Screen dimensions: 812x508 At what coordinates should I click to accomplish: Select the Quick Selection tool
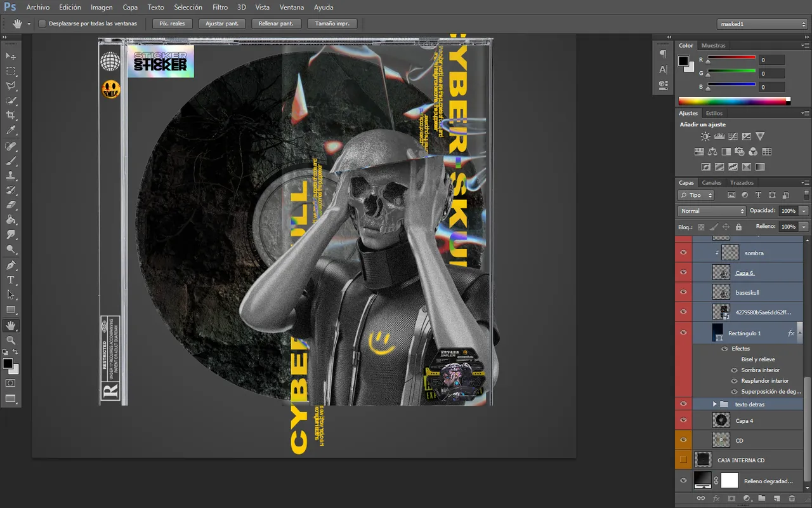tap(11, 100)
